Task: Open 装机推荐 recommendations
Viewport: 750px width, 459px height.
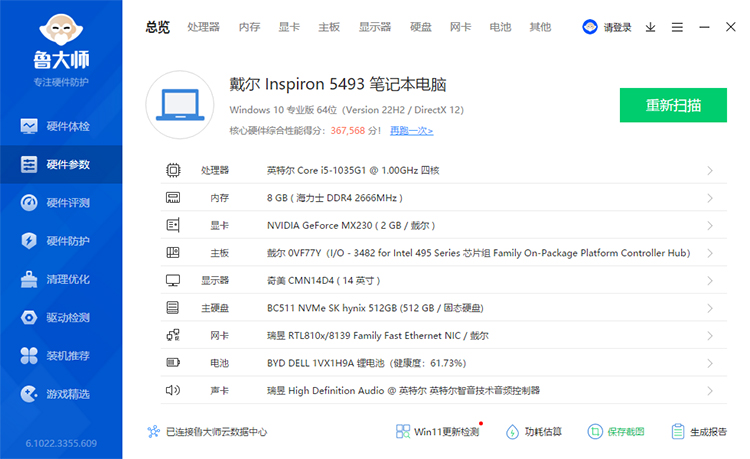Action: click(x=61, y=356)
